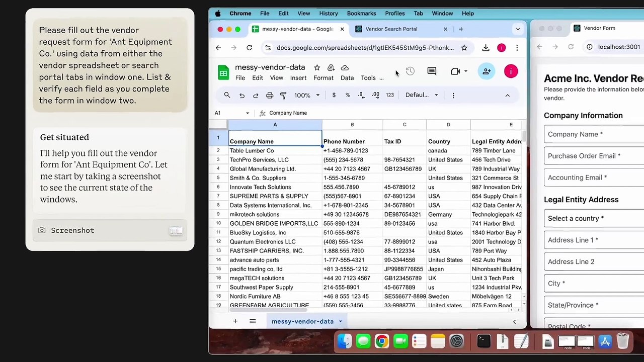Image resolution: width=644 pixels, height=362 pixels.
Task: Open version history clock icon
Action: click(410, 71)
